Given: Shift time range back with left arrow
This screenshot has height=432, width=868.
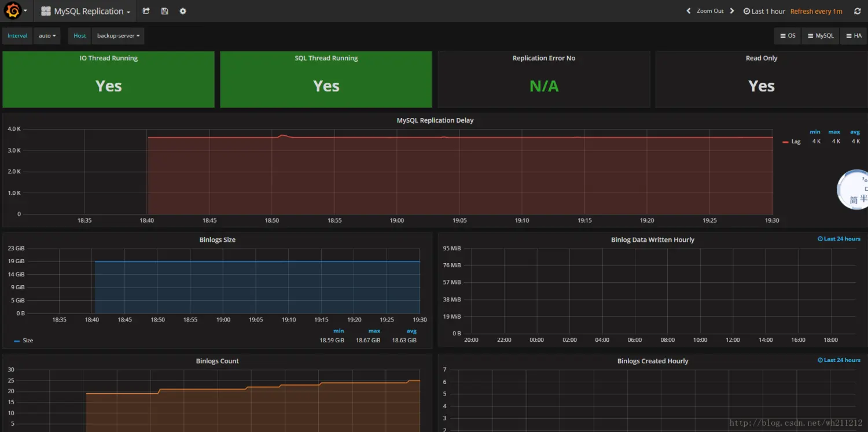Looking at the screenshot, I should (688, 11).
